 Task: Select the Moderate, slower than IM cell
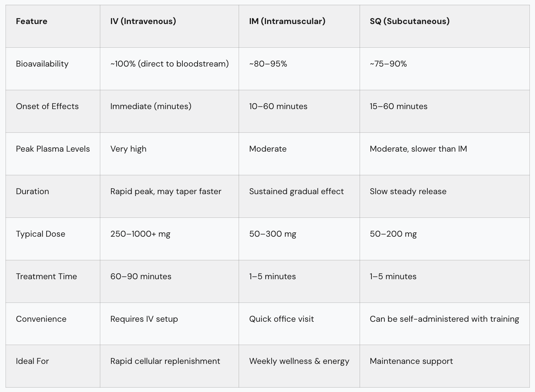pyautogui.click(x=418, y=149)
